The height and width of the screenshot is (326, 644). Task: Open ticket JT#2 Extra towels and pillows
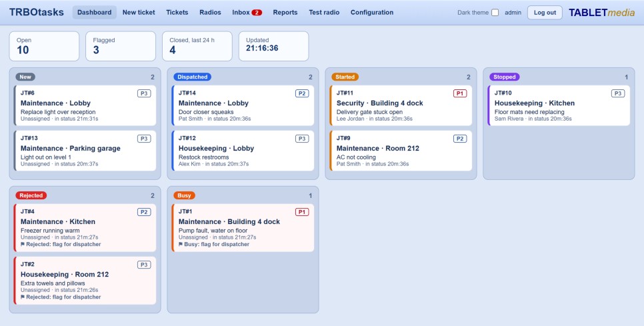pyautogui.click(x=85, y=281)
